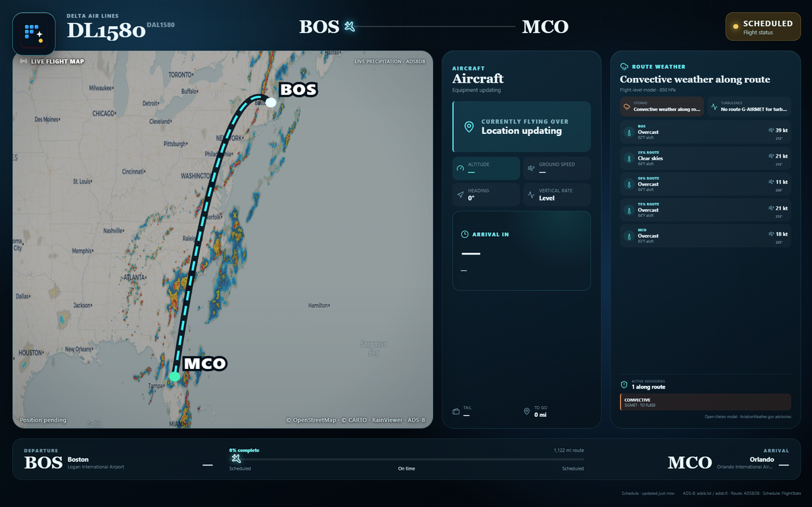Click the Tail luggage icon
The width and height of the screenshot is (812, 507).
point(456,412)
